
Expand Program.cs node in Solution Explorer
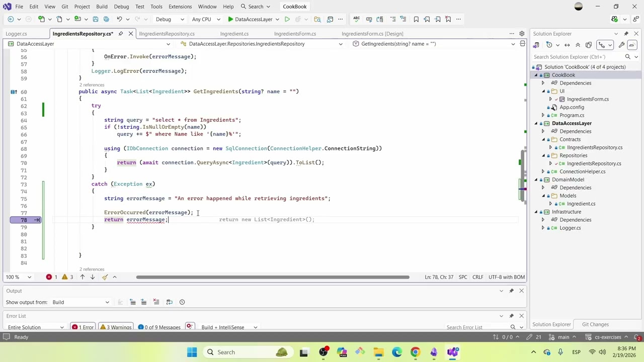click(x=543, y=115)
